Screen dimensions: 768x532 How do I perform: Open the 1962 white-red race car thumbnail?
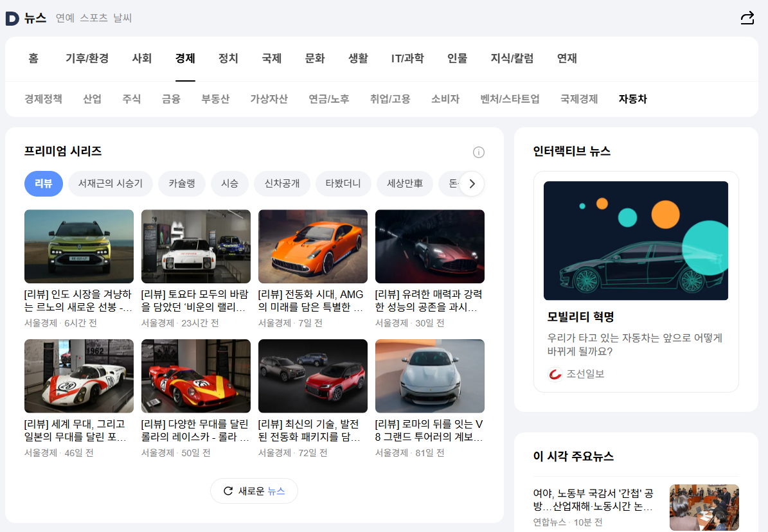tap(79, 377)
